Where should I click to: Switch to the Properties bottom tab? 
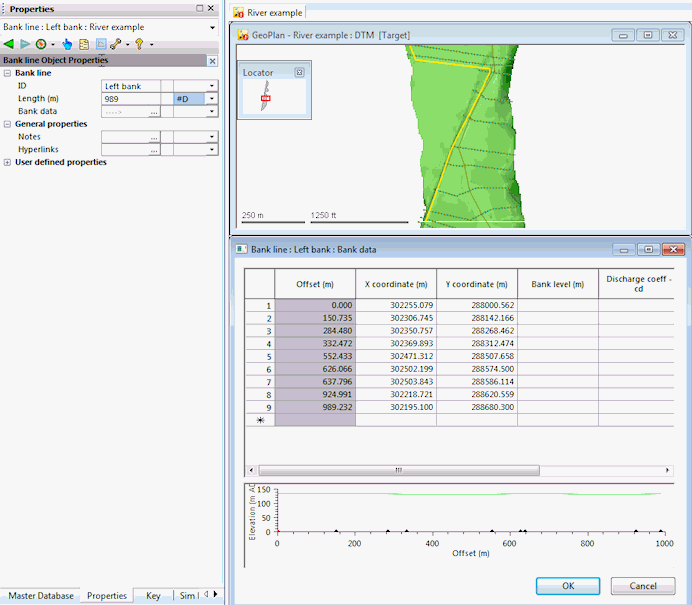107,596
